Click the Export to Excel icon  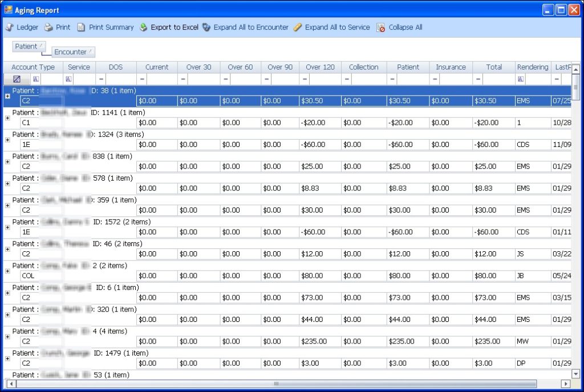(x=143, y=27)
